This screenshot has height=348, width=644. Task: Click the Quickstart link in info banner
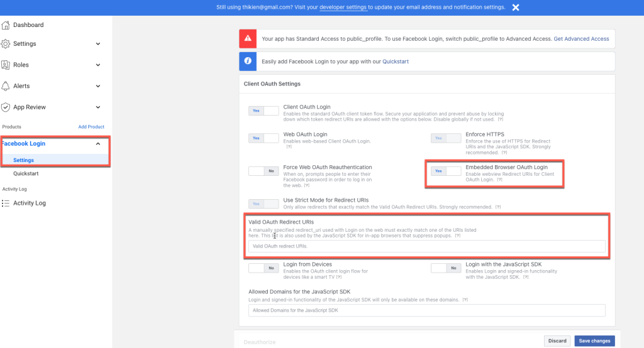coord(396,62)
